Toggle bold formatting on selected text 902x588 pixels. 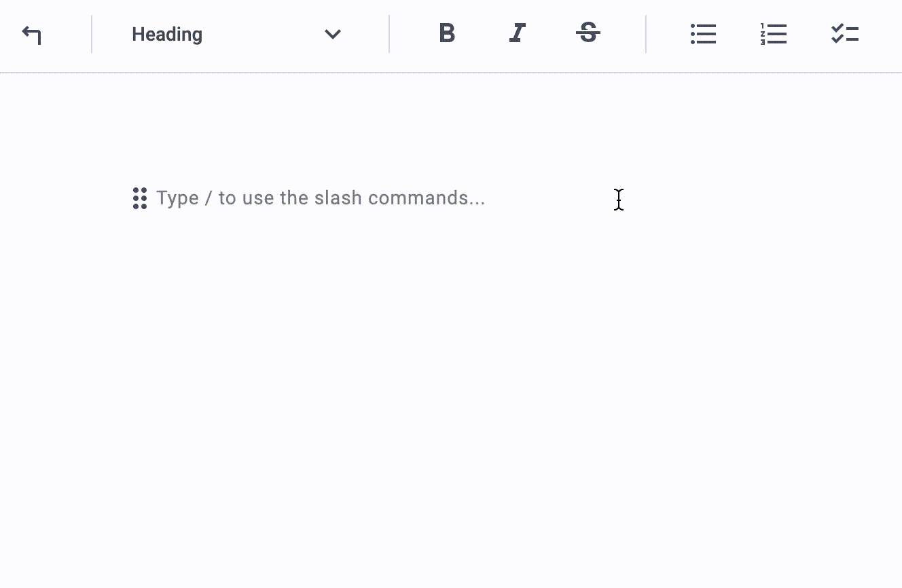pos(447,34)
